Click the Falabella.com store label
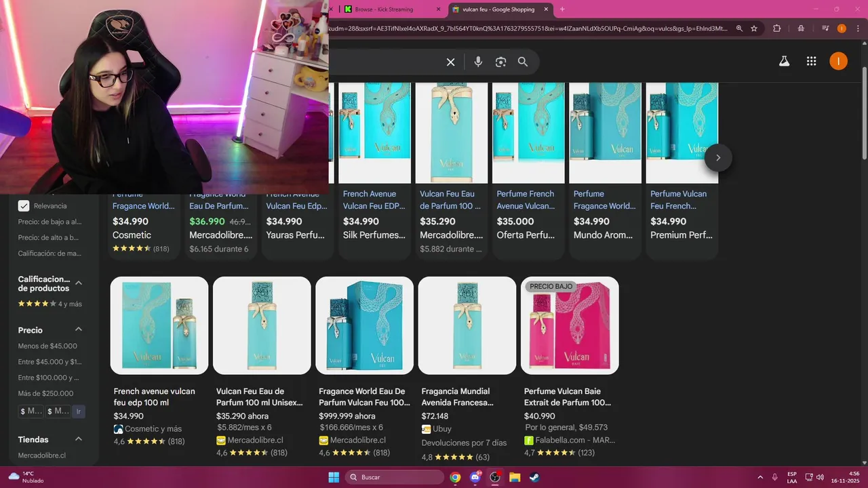Viewport: 868px width, 488px height. (x=576, y=440)
